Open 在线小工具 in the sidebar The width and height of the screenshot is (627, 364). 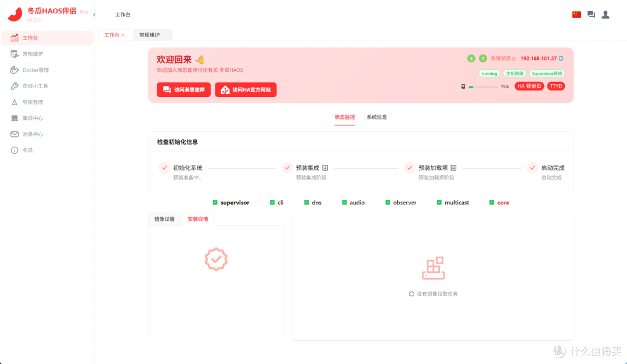point(47,86)
